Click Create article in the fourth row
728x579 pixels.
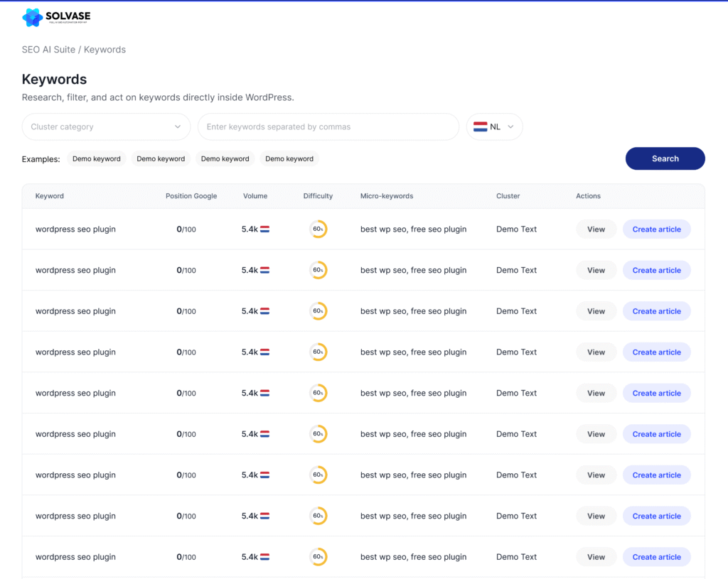(x=656, y=352)
